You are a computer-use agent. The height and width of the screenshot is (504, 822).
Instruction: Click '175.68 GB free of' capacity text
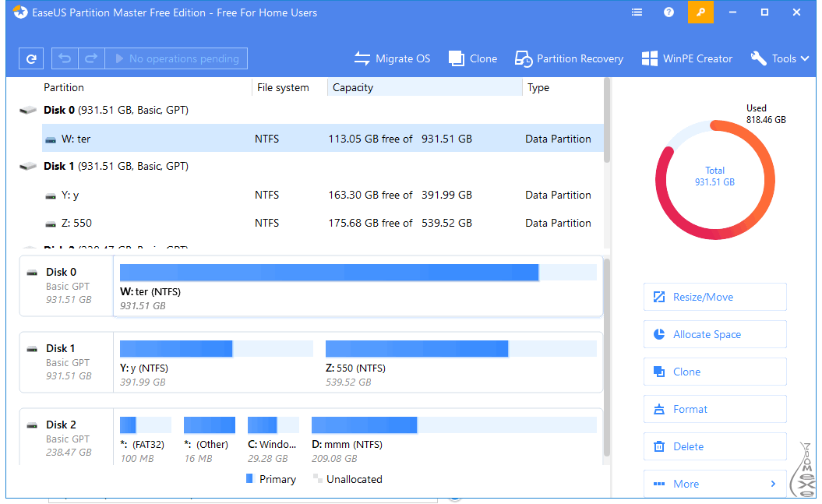(370, 224)
